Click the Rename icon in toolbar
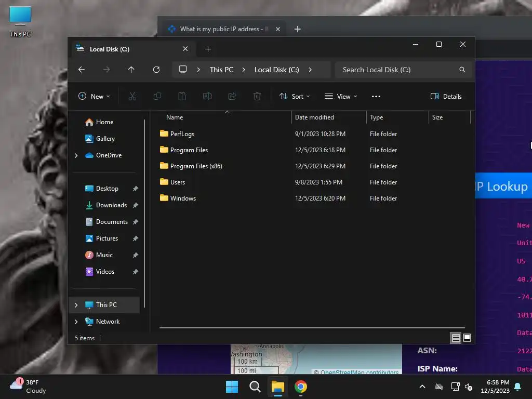Viewport: 532px width, 399px height. pyautogui.click(x=207, y=96)
